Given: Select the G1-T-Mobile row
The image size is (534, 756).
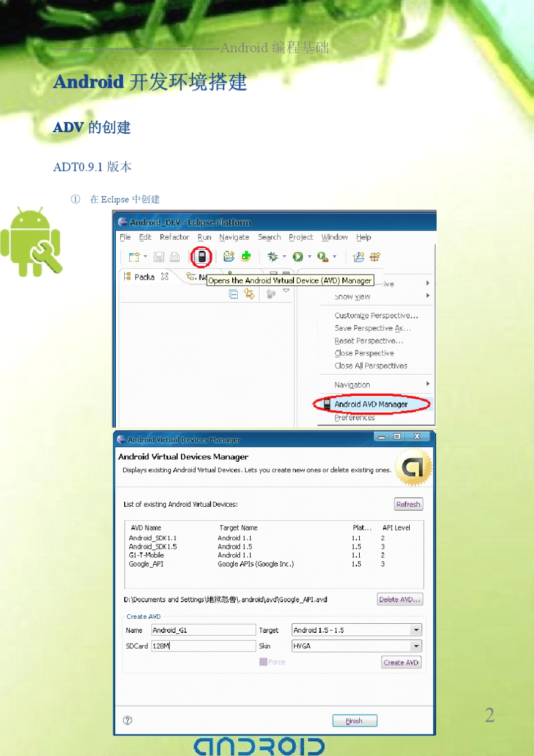Looking at the screenshot, I should [274, 555].
